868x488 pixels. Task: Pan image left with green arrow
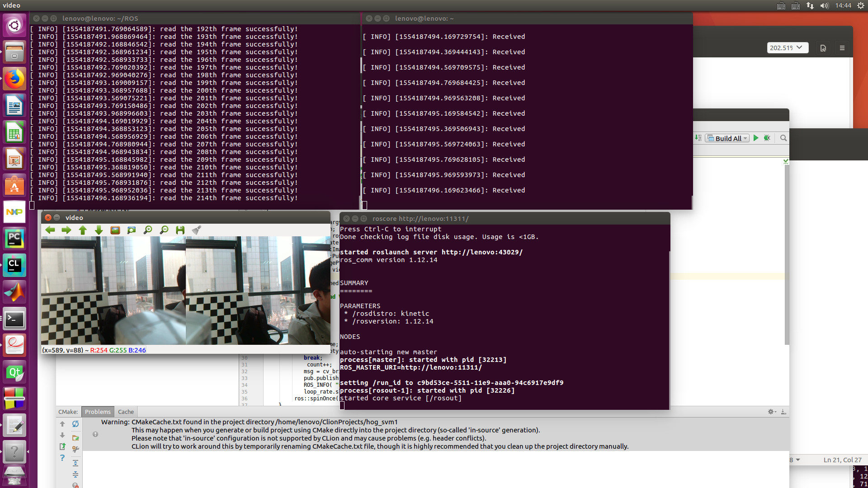pyautogui.click(x=50, y=230)
